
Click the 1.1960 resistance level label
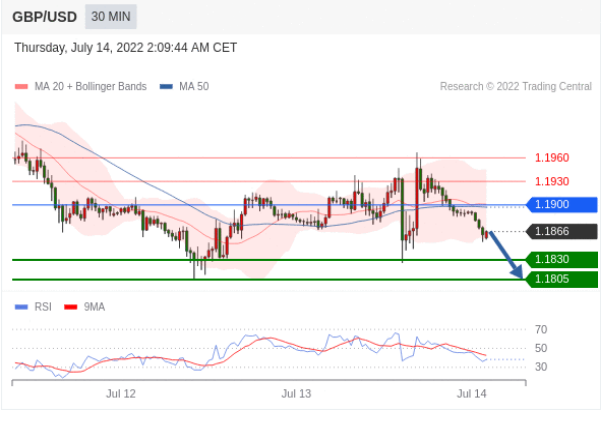click(551, 158)
